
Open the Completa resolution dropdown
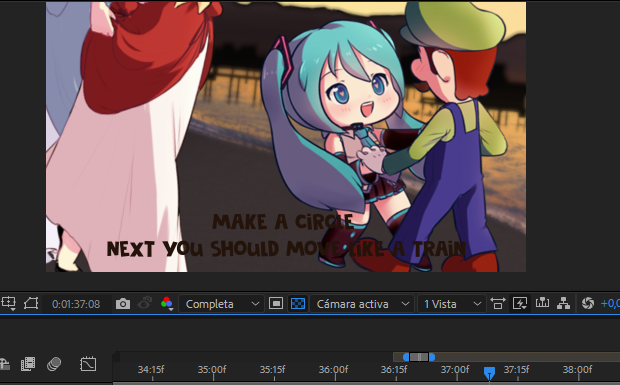pos(221,304)
